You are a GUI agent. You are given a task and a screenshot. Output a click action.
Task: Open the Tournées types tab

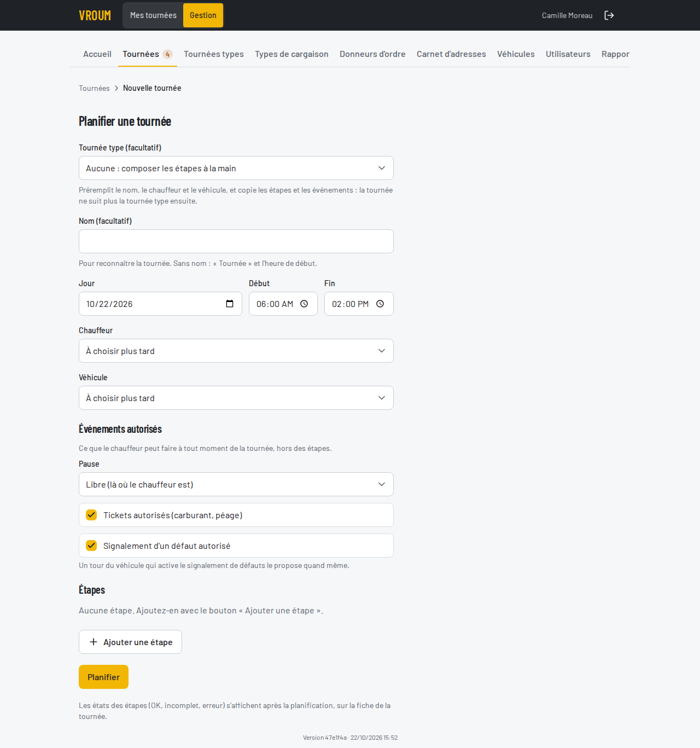[214, 54]
